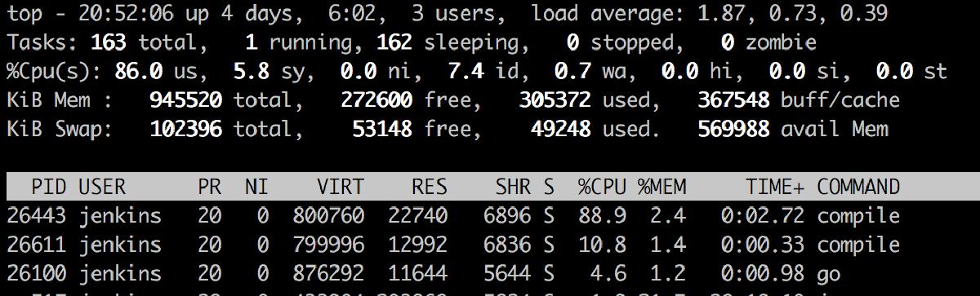Select PID 26611 in the process list
The height and width of the screenshot is (296, 980).
[x=38, y=245]
